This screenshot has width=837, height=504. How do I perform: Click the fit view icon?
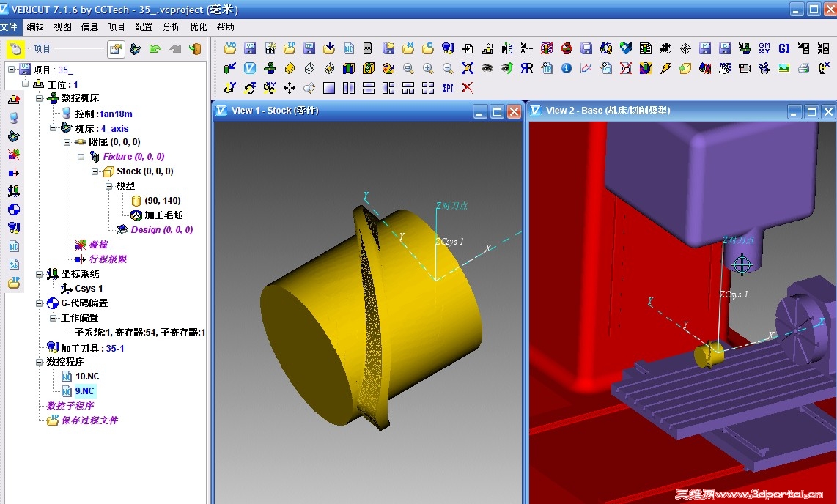pyautogui.click(x=468, y=68)
